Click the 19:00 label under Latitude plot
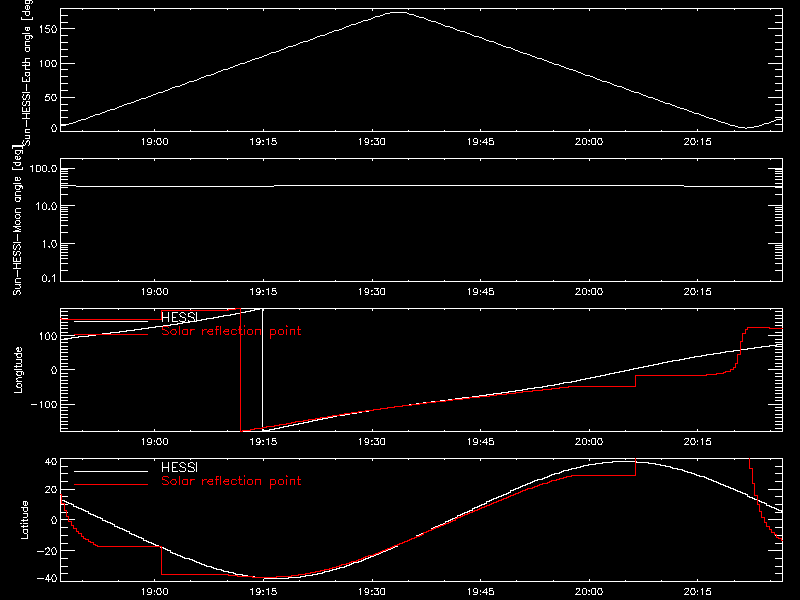The height and width of the screenshot is (600, 800). [x=155, y=591]
